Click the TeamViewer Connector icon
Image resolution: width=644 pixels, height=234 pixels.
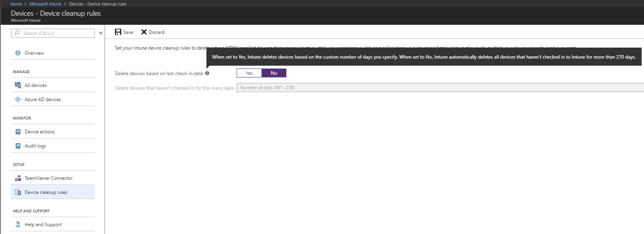(18, 178)
